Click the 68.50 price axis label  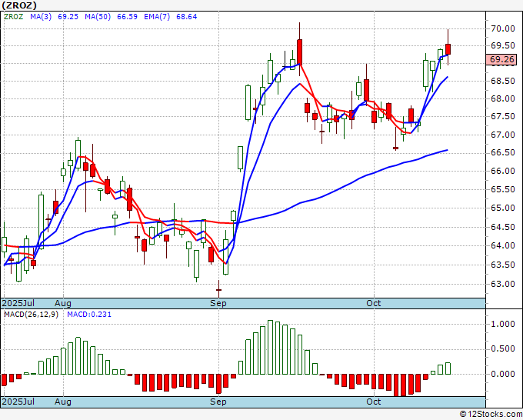(503, 81)
